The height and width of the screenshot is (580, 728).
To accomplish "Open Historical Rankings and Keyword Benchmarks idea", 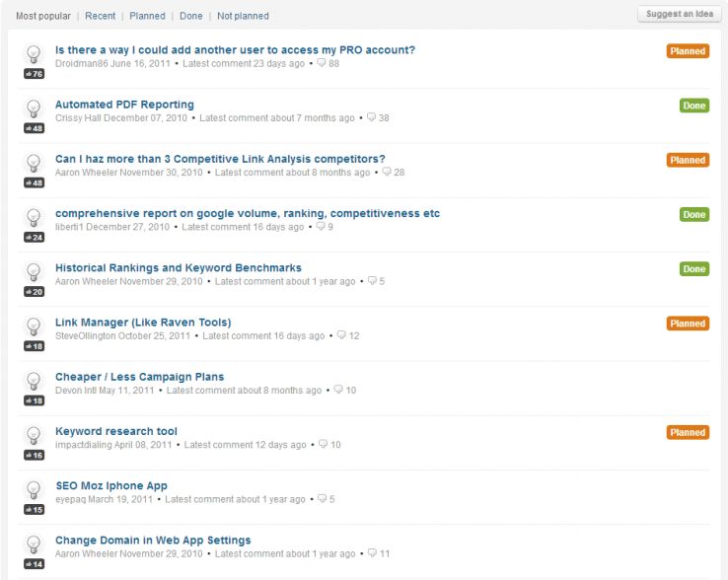I will click(x=178, y=268).
